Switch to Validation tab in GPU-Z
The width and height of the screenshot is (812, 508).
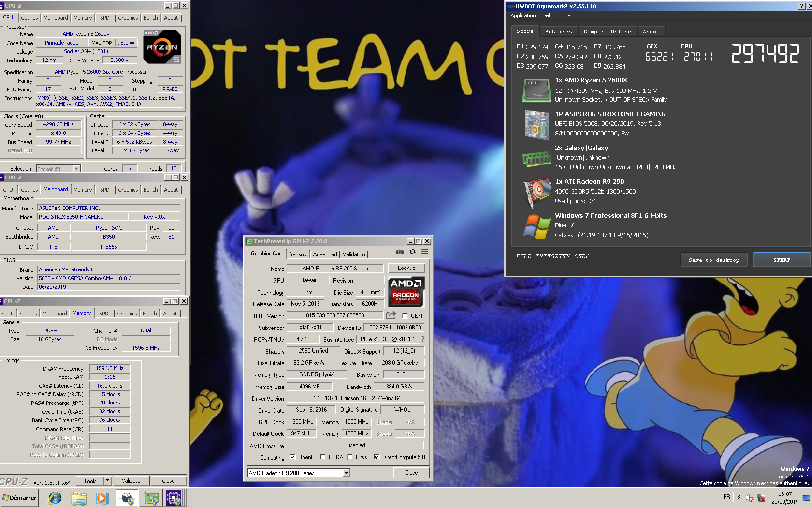pyautogui.click(x=354, y=254)
